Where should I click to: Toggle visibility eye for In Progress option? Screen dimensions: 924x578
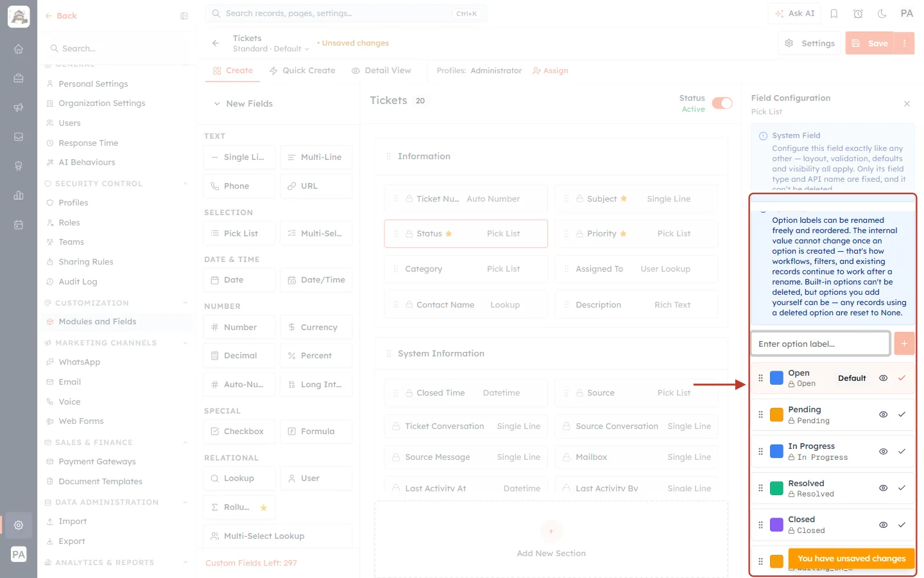pyautogui.click(x=883, y=451)
